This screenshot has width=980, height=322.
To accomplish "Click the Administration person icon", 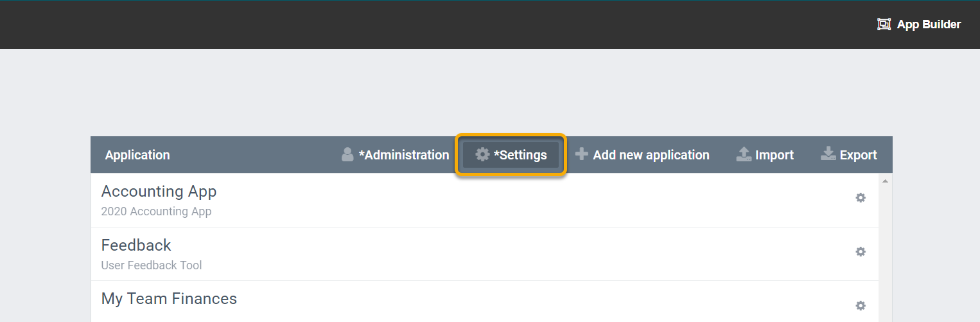I will 347,154.
